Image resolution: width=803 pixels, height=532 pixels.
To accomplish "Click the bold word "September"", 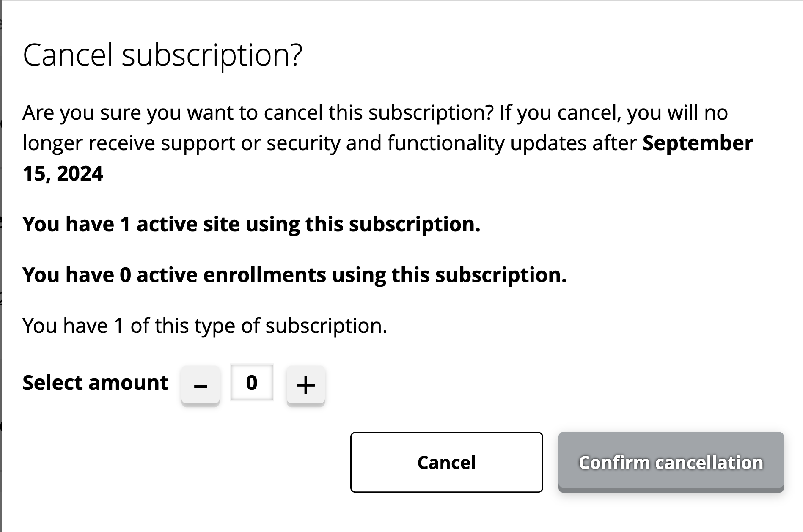I will (x=697, y=143).
